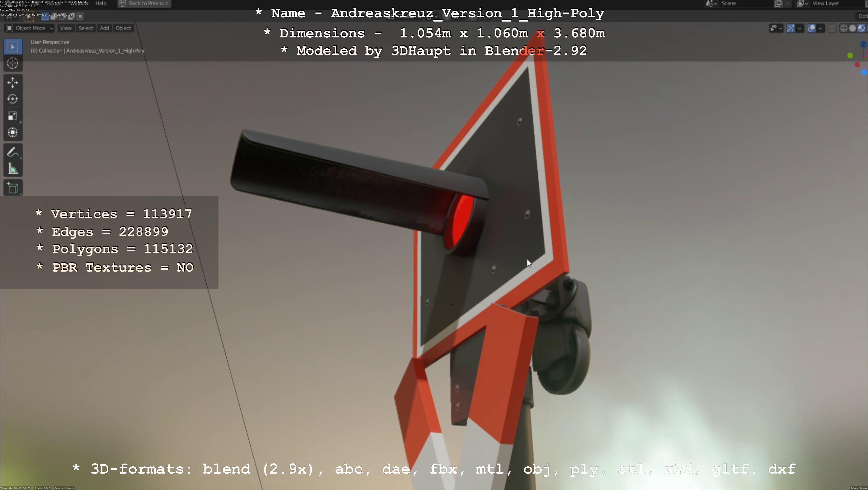
Task: Activate the 3D Cursor tool
Action: (x=13, y=63)
